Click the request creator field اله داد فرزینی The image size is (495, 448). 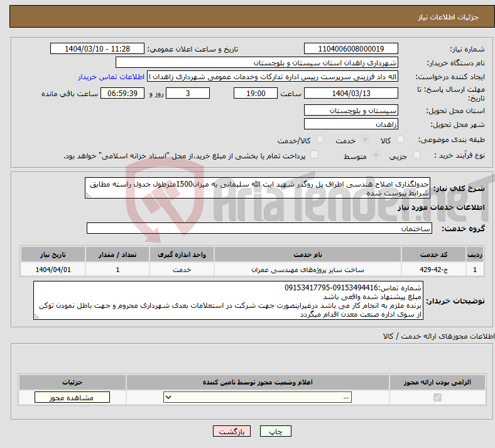[273, 77]
